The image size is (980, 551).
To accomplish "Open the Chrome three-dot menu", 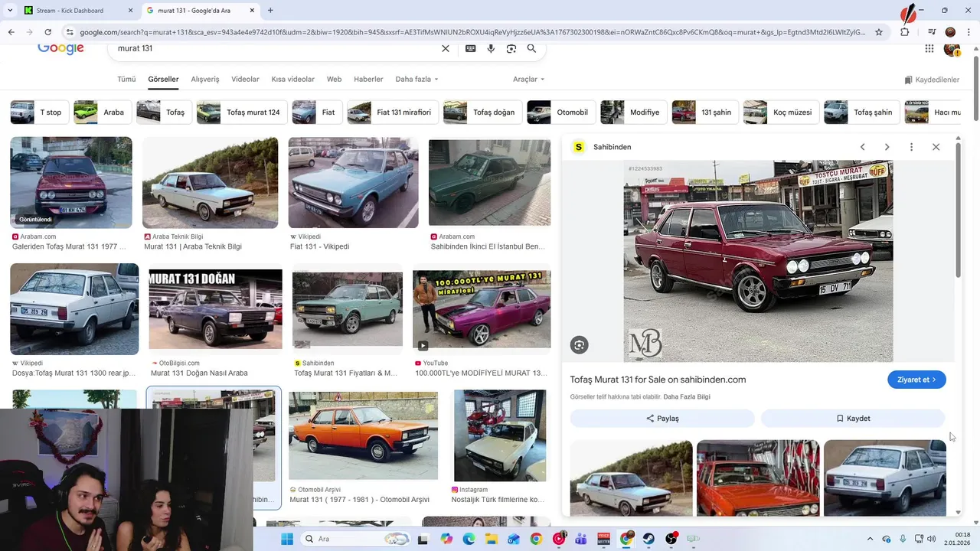I will (969, 32).
